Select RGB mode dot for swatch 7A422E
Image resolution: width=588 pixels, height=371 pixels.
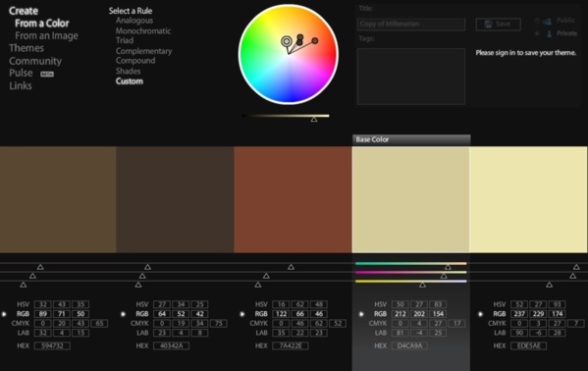(242, 314)
